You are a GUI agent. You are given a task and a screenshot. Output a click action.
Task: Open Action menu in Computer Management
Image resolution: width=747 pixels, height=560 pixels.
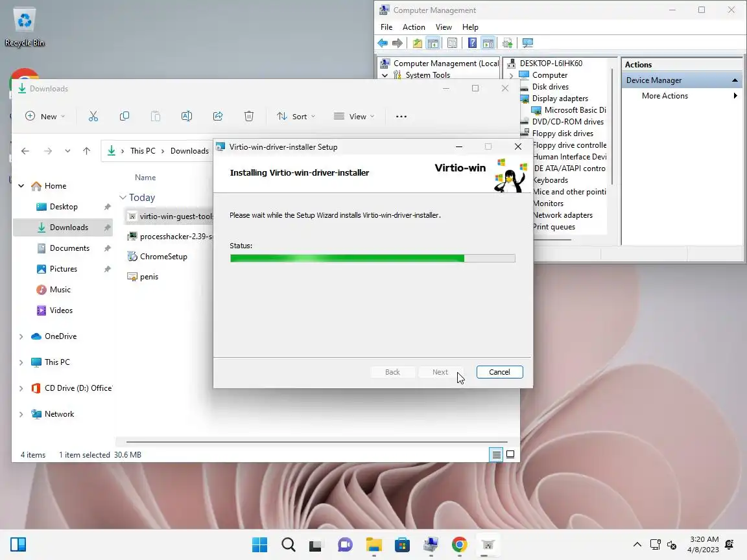pyautogui.click(x=414, y=27)
